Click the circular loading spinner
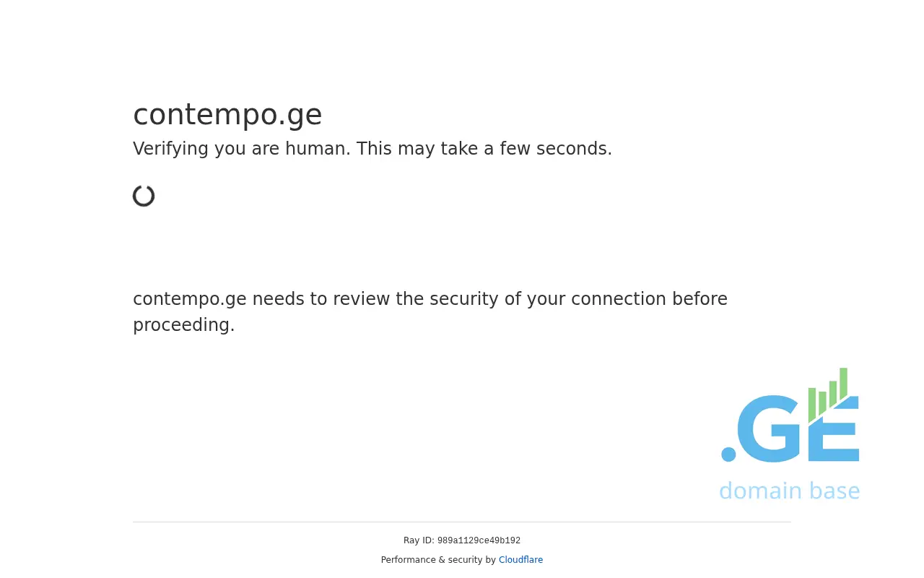 click(144, 196)
